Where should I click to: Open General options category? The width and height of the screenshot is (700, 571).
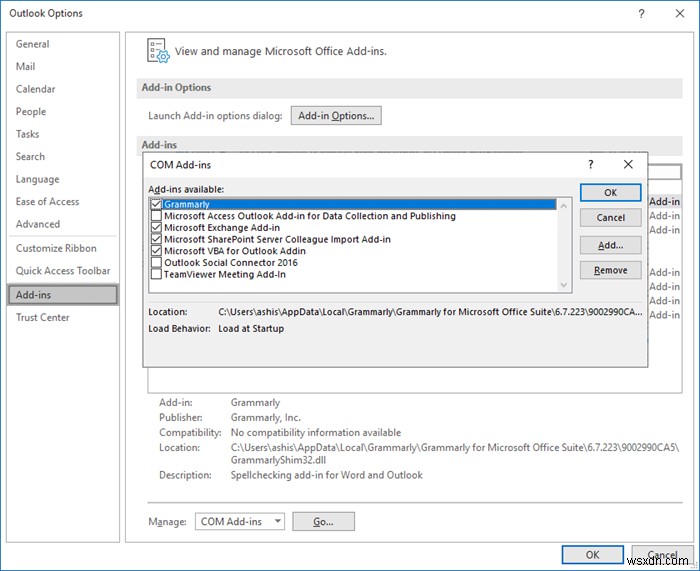coord(33,44)
